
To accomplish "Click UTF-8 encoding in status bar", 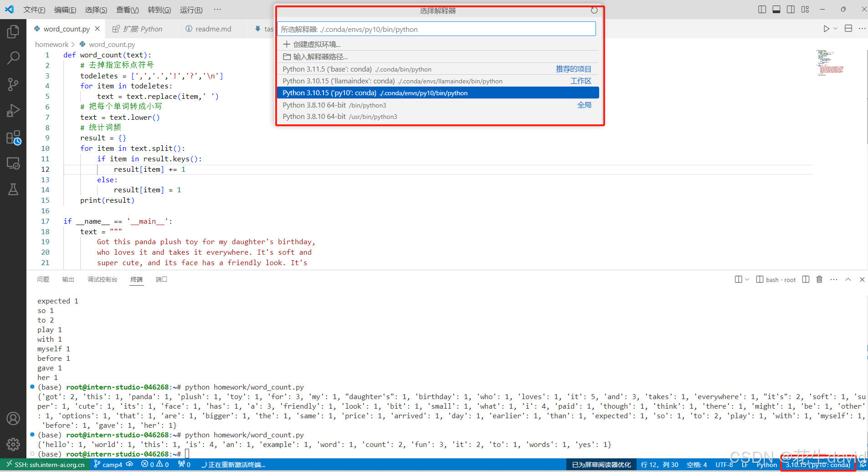I will click(x=724, y=465).
